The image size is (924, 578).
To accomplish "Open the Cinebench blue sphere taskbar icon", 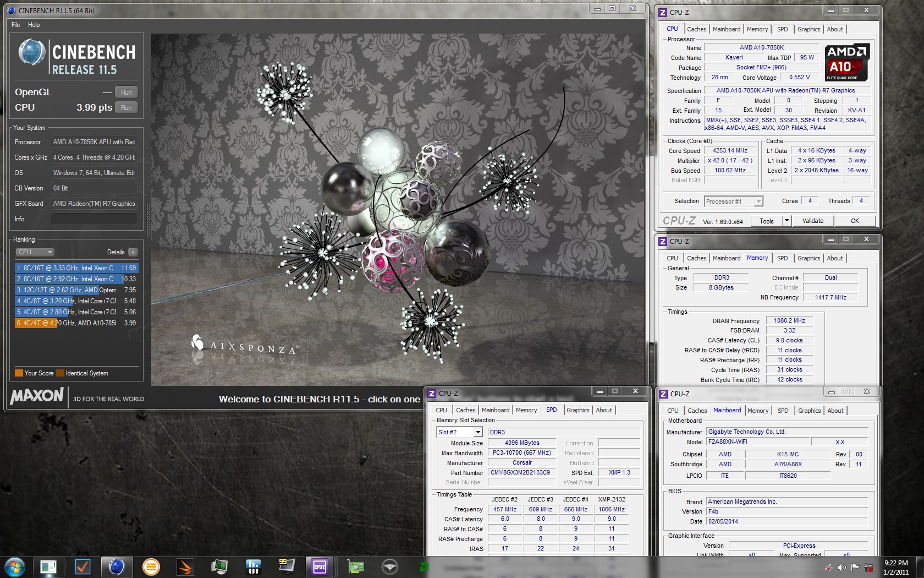I will [117, 566].
